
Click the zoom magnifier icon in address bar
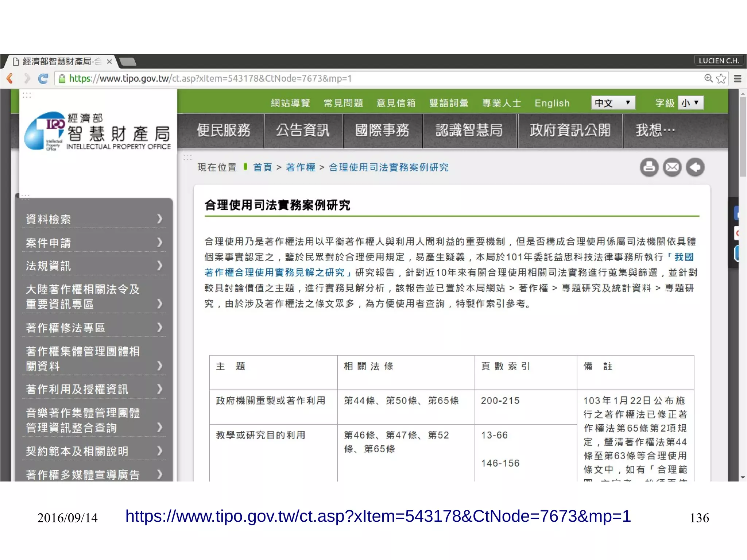(x=708, y=78)
